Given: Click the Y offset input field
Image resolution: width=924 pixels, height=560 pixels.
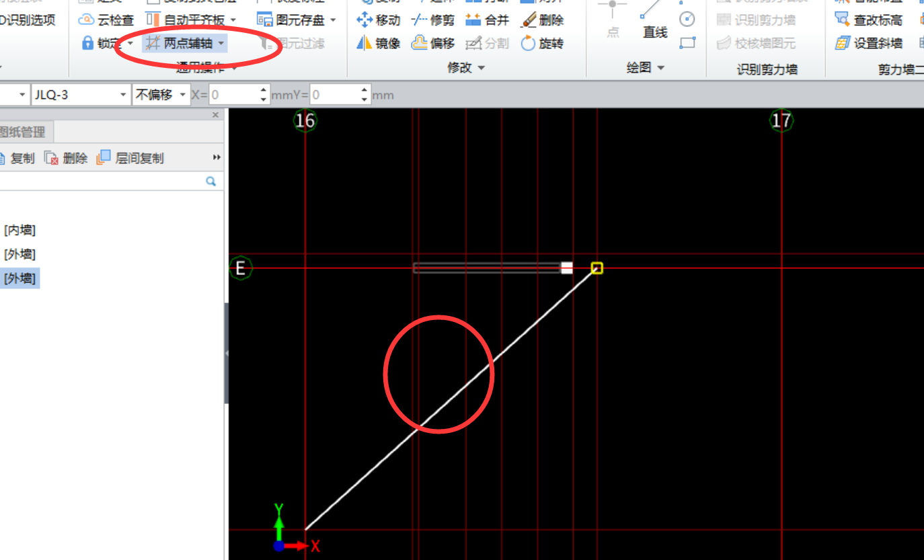Looking at the screenshot, I should [x=335, y=95].
